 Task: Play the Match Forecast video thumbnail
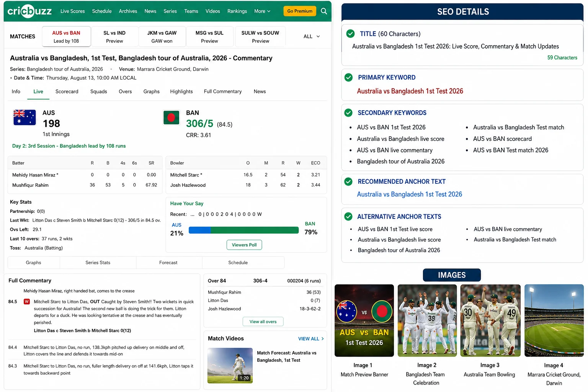[x=230, y=366]
